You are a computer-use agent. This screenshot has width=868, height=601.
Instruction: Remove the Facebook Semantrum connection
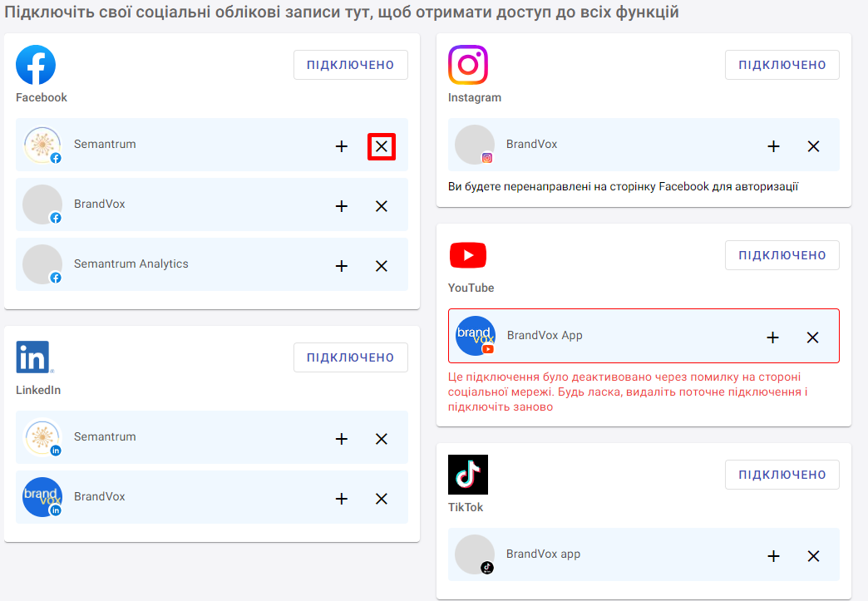[382, 146]
